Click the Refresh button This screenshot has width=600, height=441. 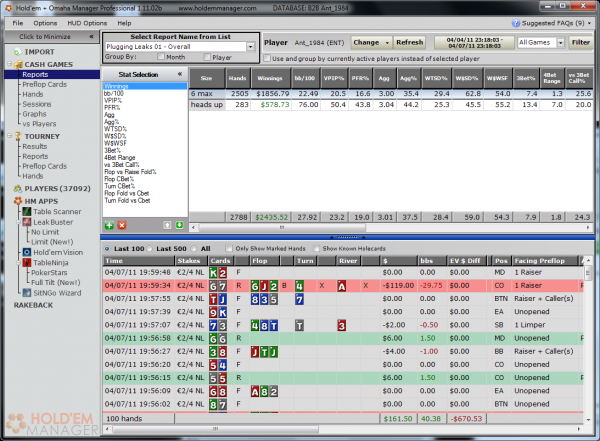(x=409, y=42)
